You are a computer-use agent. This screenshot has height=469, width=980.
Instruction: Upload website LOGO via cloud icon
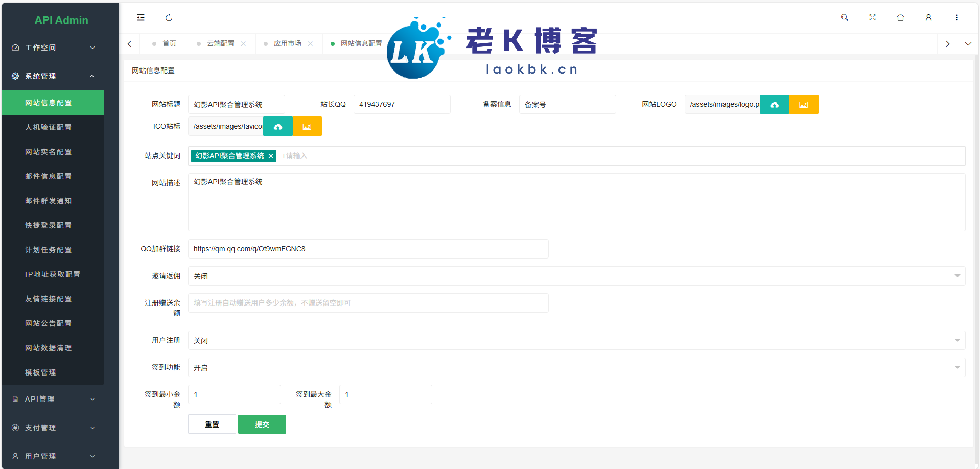tap(774, 105)
